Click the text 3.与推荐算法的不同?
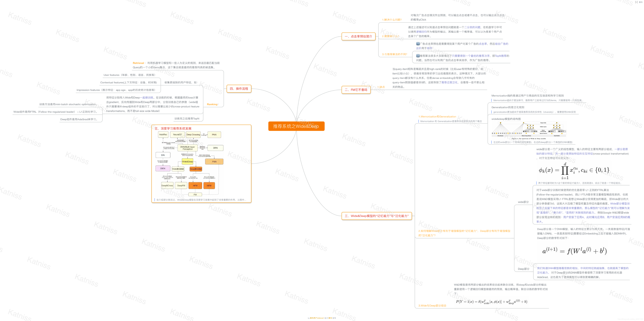The width and height of the screenshot is (644, 321). (394, 54)
